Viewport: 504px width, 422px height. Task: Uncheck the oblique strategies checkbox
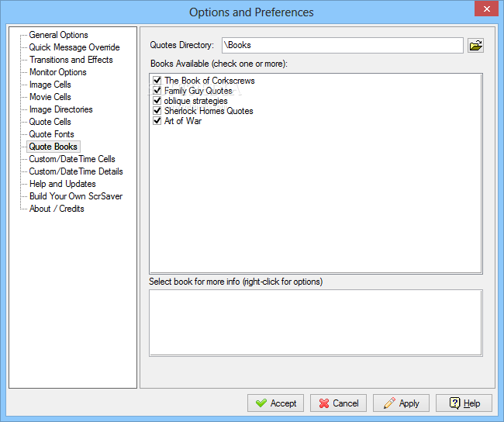[157, 100]
